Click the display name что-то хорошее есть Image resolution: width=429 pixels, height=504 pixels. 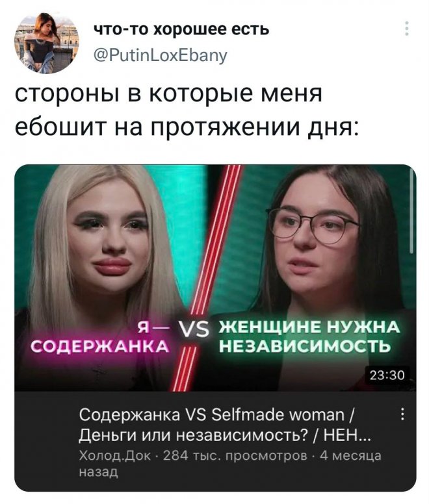coord(181,29)
